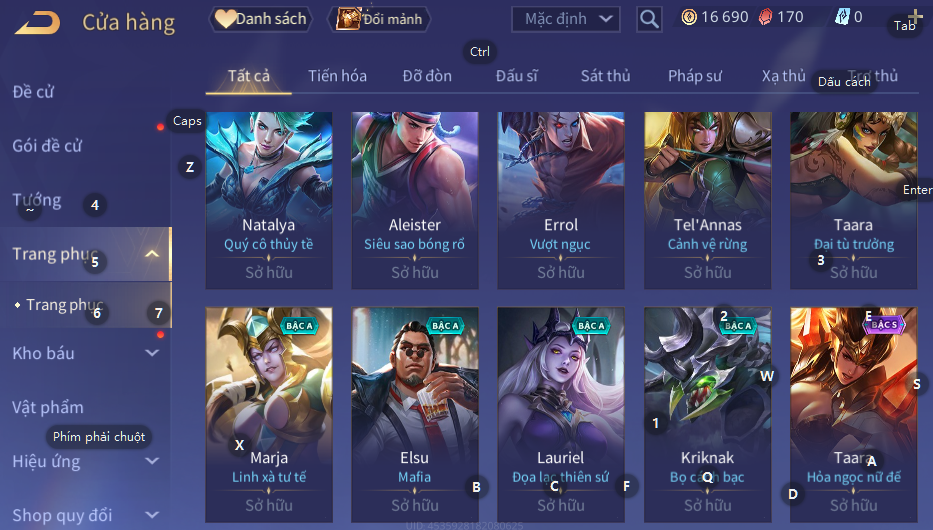
Task: Select Elsu Mafia skin card
Action: coord(415,415)
